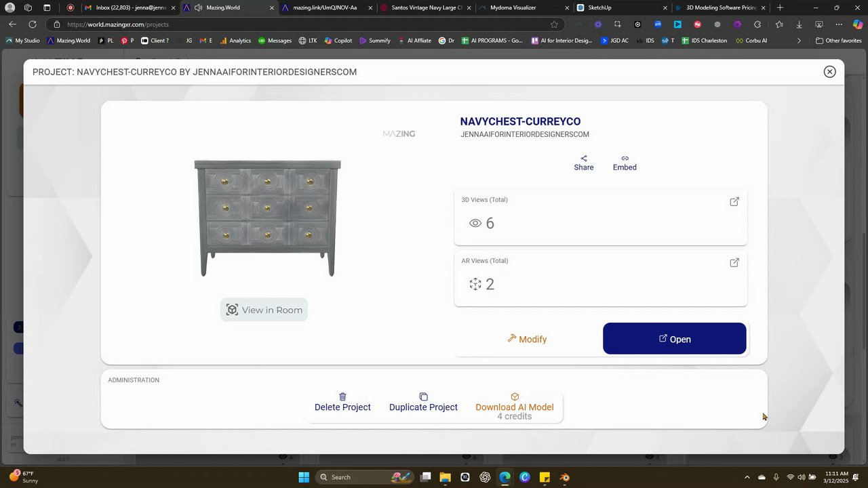The image size is (868, 488).
Task: Open AR Views external link icon
Action: [x=734, y=262]
